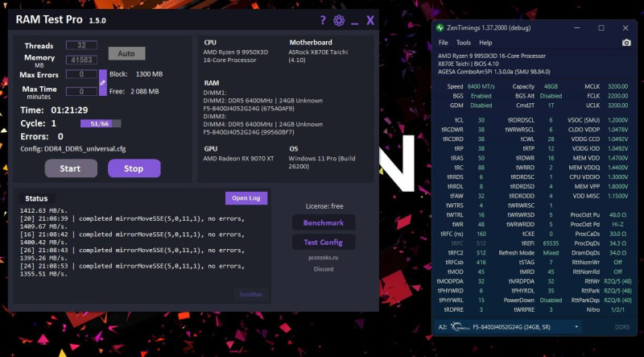Open the Tools menu in ZenTimings
The width and height of the screenshot is (644, 357).
464,43
